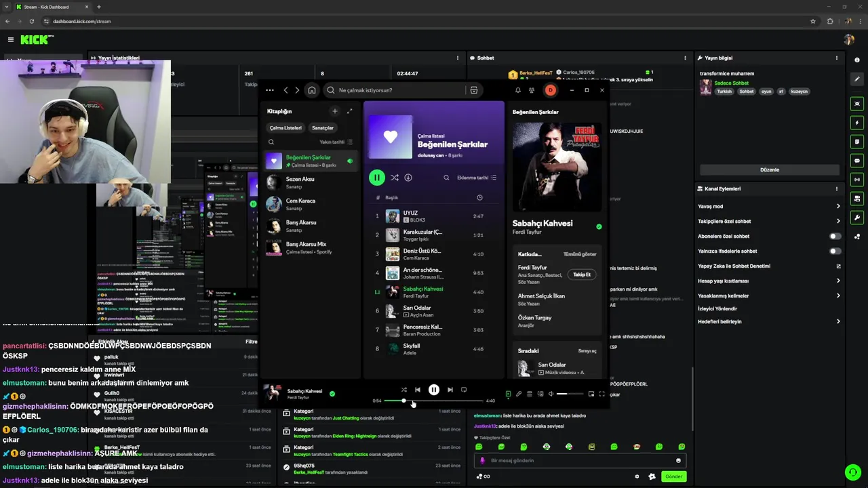Open Eklenme tarihi playlist sort dropdown

click(x=477, y=178)
